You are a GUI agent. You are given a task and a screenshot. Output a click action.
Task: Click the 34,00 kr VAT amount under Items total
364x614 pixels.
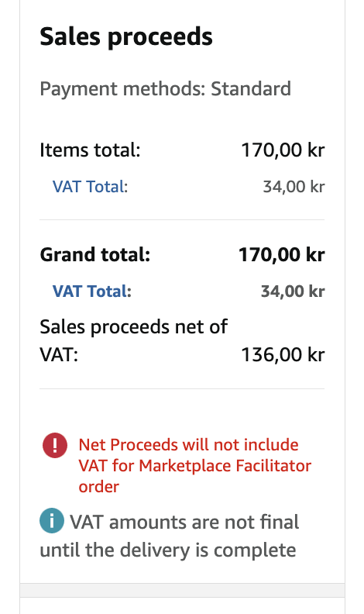tap(294, 186)
